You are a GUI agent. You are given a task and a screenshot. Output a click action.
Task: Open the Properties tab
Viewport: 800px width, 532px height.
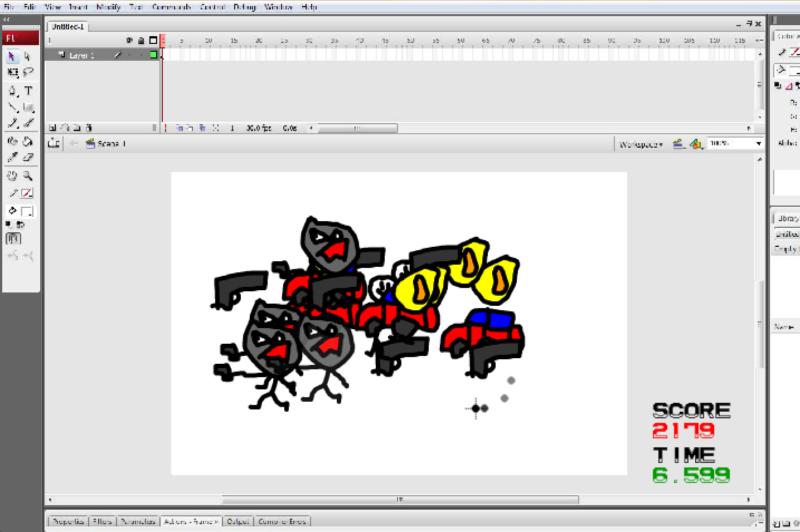pos(69,521)
